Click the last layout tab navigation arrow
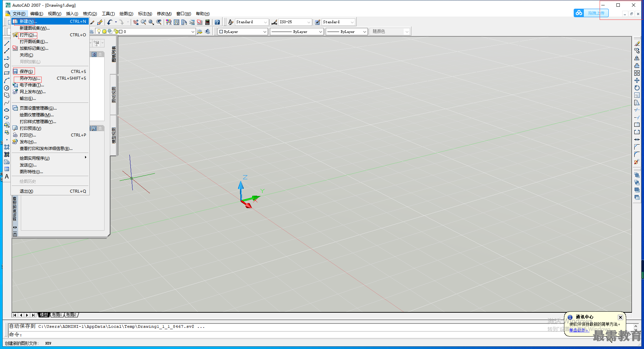 [x=33, y=315]
